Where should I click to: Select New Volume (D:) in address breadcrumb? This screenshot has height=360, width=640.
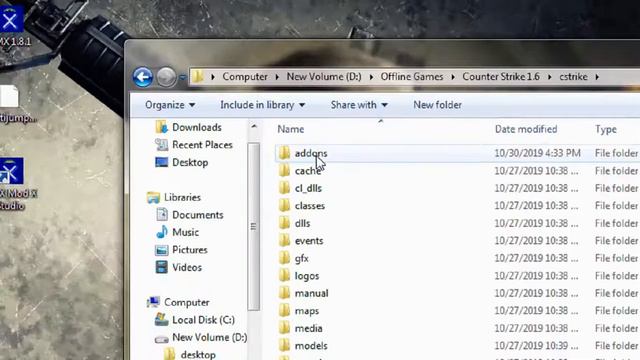pyautogui.click(x=324, y=77)
